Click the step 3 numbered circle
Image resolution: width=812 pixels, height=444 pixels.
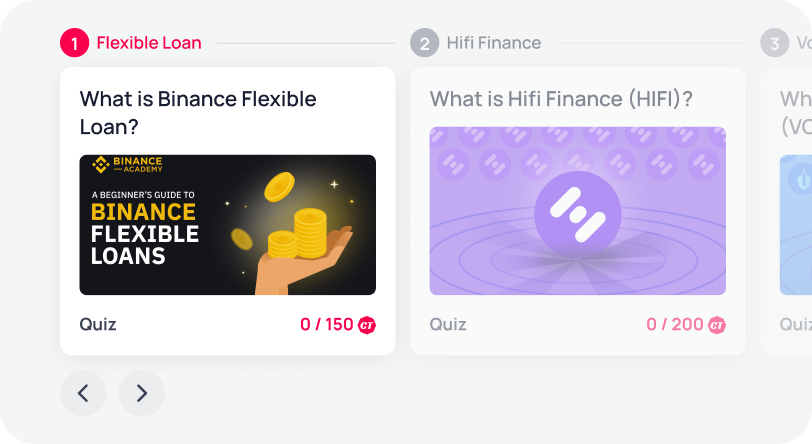click(773, 43)
